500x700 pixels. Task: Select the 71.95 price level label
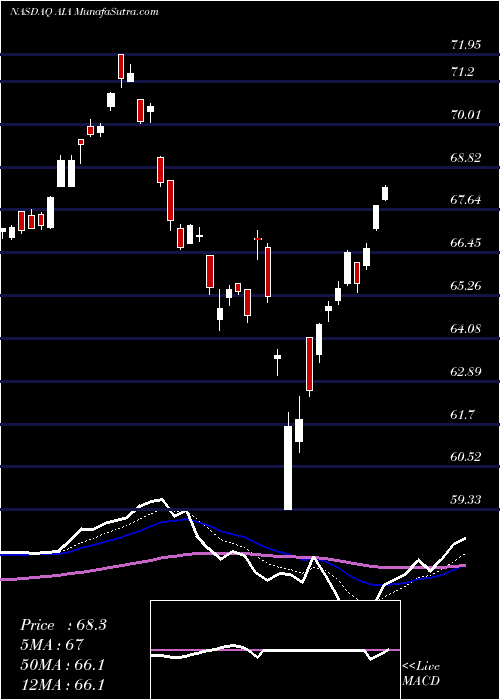467,45
